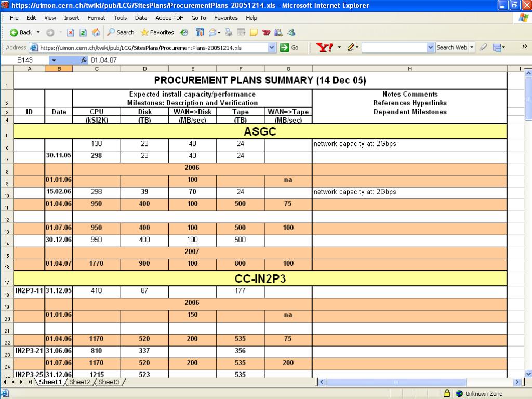Switch to the Sheet3 tab

[x=109, y=382]
